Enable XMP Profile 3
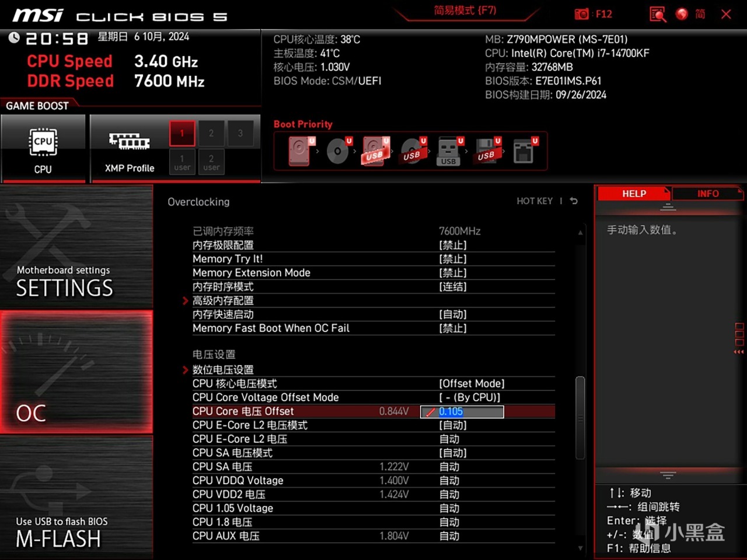 [x=240, y=134]
